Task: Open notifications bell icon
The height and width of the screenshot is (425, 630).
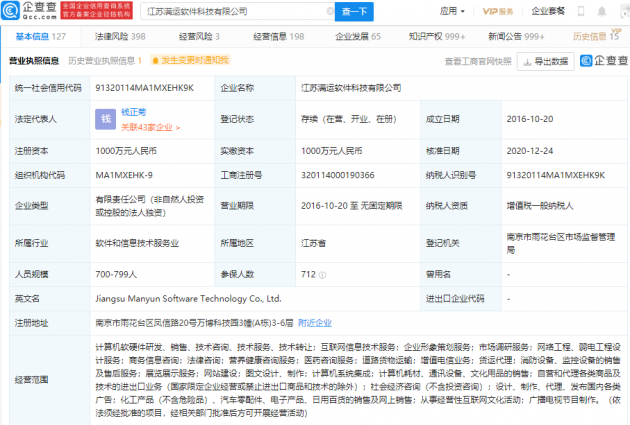Action: pyautogui.click(x=601, y=12)
